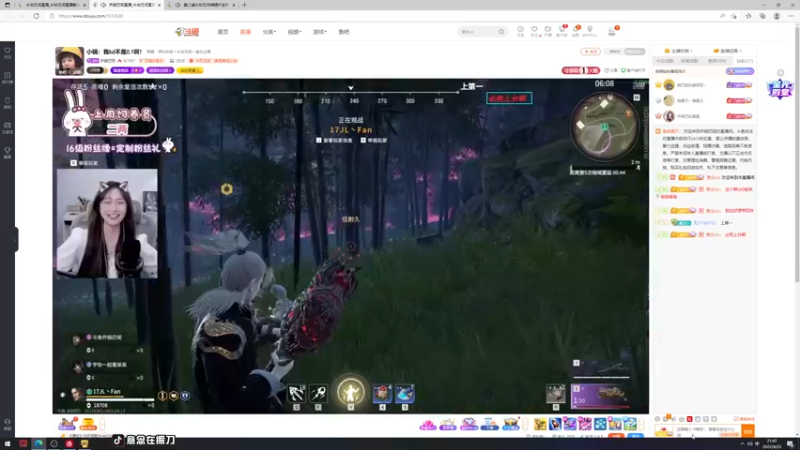Click the orange treasure icon below video left

(x=88, y=423)
